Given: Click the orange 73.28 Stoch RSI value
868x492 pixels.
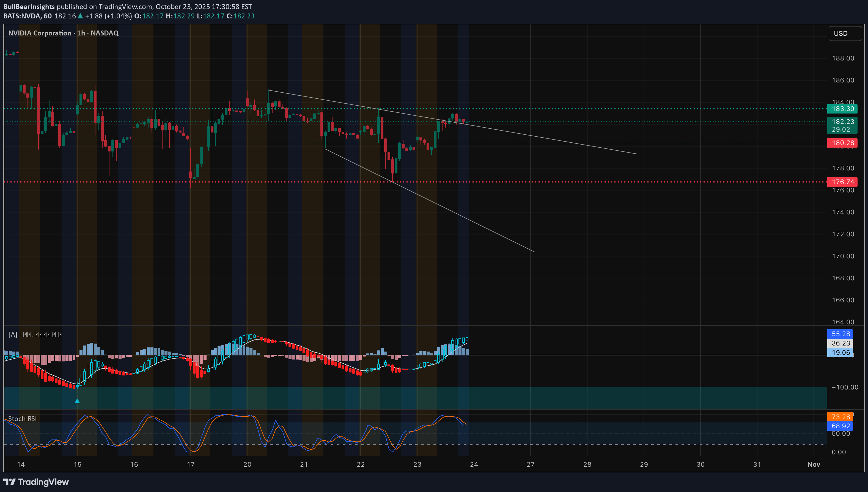Looking at the screenshot, I should point(840,417).
